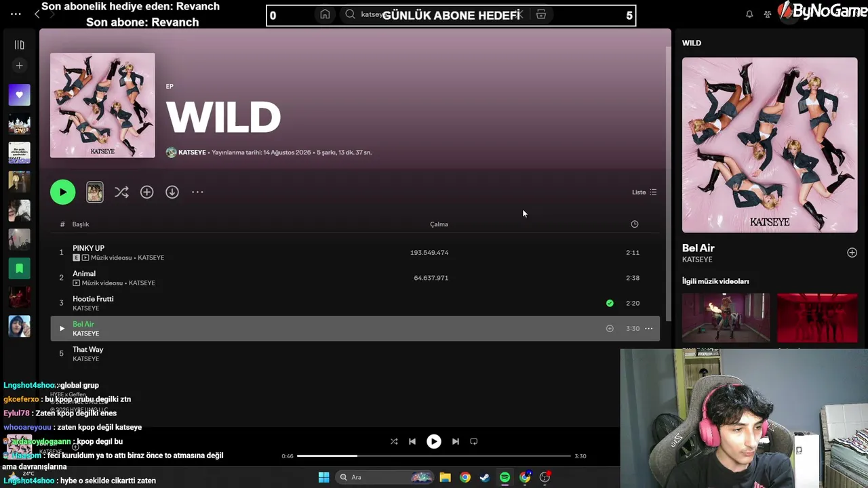Viewport: 868px width, 488px height.
Task: Open the green bookmark Your Episodes item
Action: (19, 268)
